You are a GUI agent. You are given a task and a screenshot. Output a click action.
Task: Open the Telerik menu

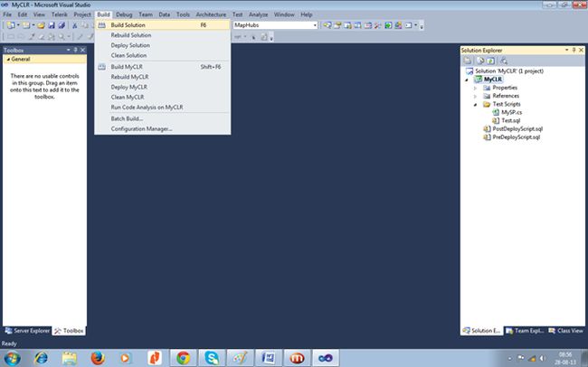point(59,14)
